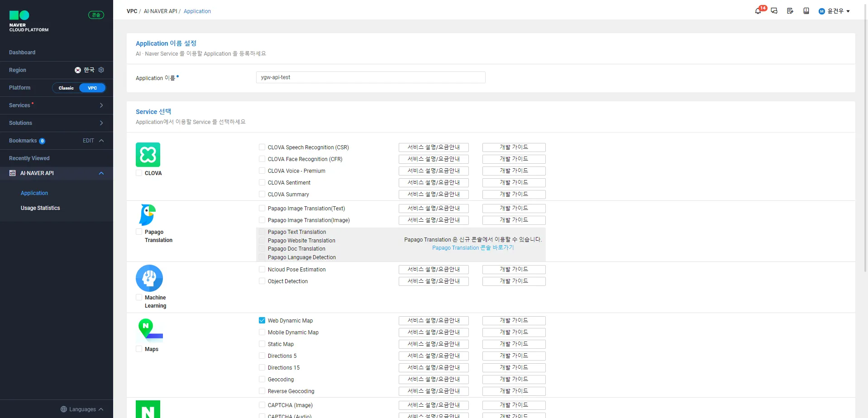Tick the Mobile Dynamic Map checkbox
868x418 pixels.
click(262, 332)
